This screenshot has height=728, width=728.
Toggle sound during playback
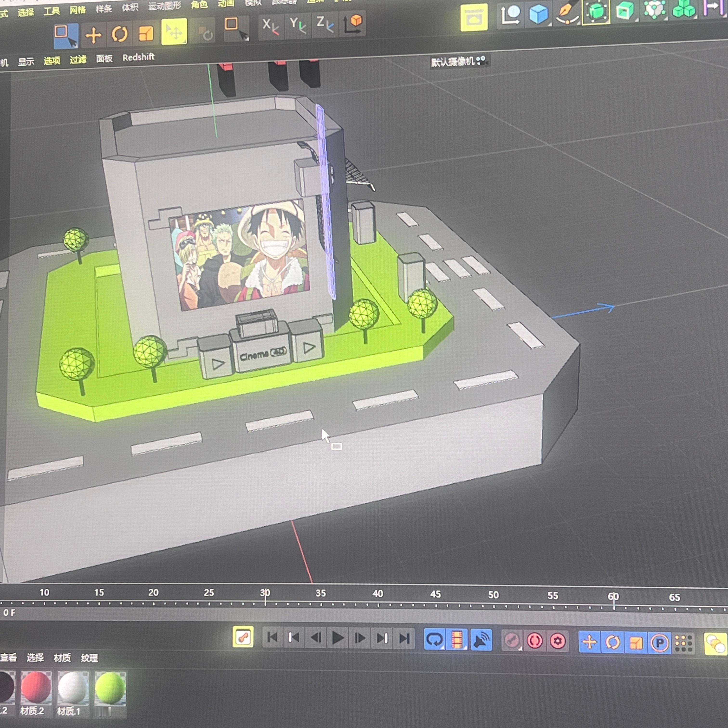pyautogui.click(x=481, y=640)
